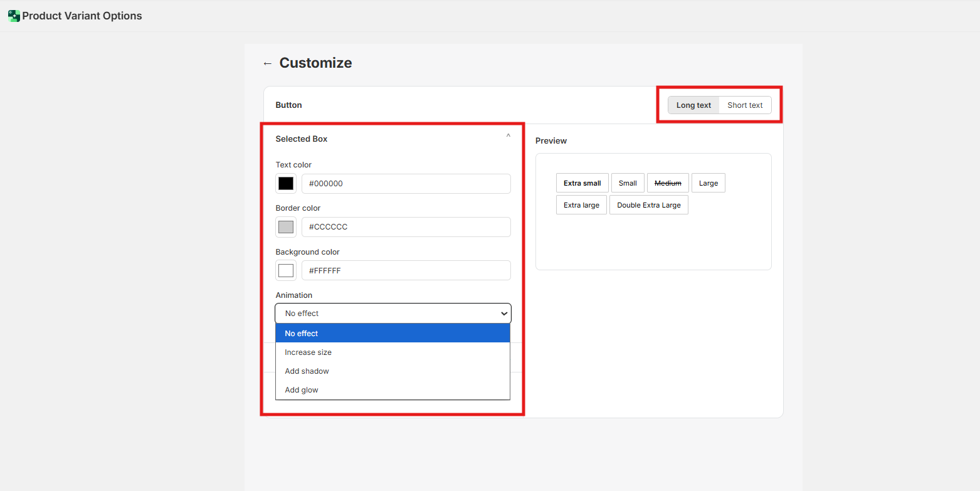Collapse the Selected Box section caret
The width and height of the screenshot is (980, 491).
tap(508, 137)
